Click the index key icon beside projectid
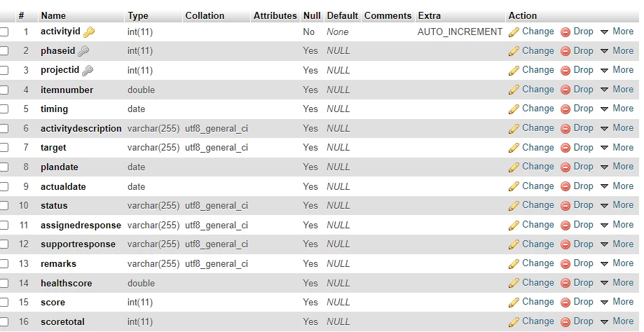 coord(88,71)
